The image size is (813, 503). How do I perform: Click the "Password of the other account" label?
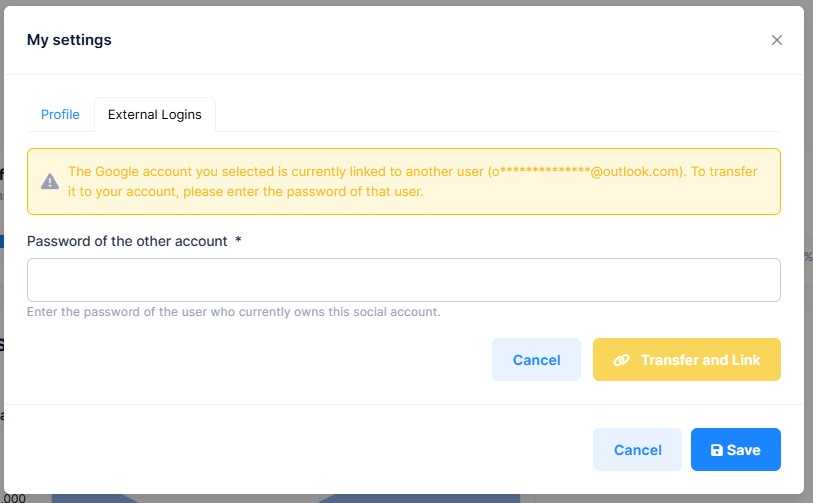tap(127, 241)
